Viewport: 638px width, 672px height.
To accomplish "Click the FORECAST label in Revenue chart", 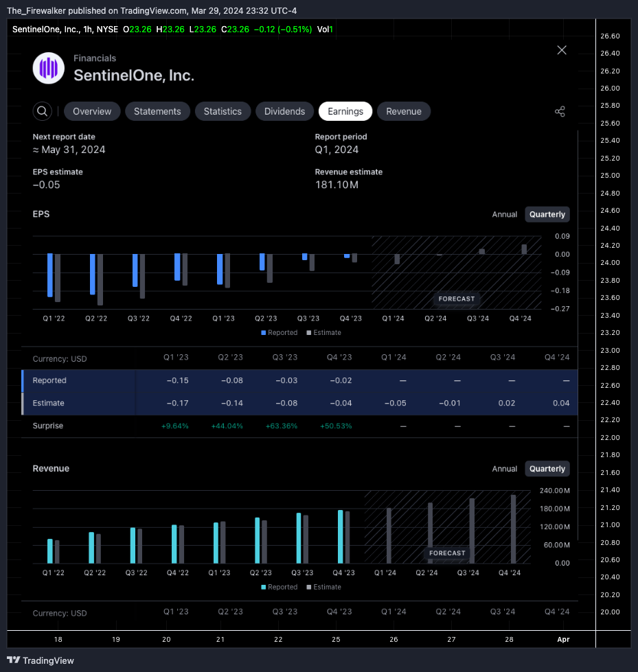I will pos(447,553).
